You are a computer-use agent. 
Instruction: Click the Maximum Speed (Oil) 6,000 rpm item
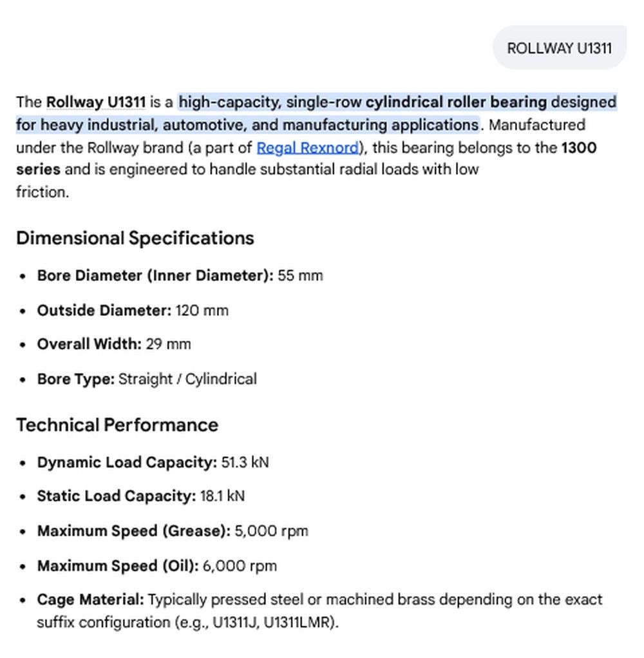click(x=156, y=566)
